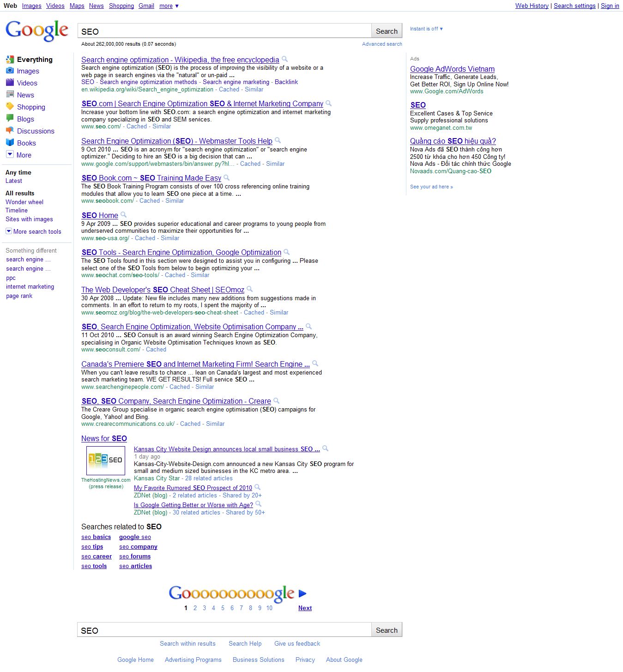
Task: Open Google AdWords Vietnam ad
Action: point(452,69)
